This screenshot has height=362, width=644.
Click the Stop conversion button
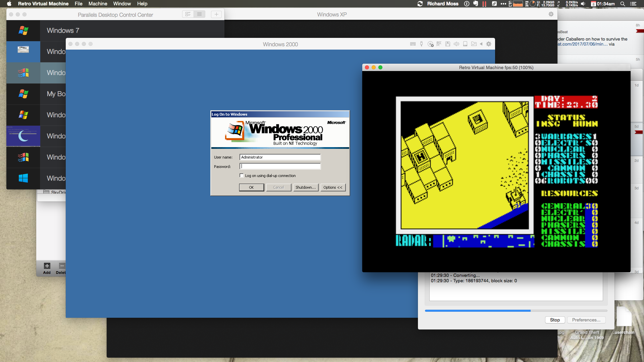(x=555, y=320)
